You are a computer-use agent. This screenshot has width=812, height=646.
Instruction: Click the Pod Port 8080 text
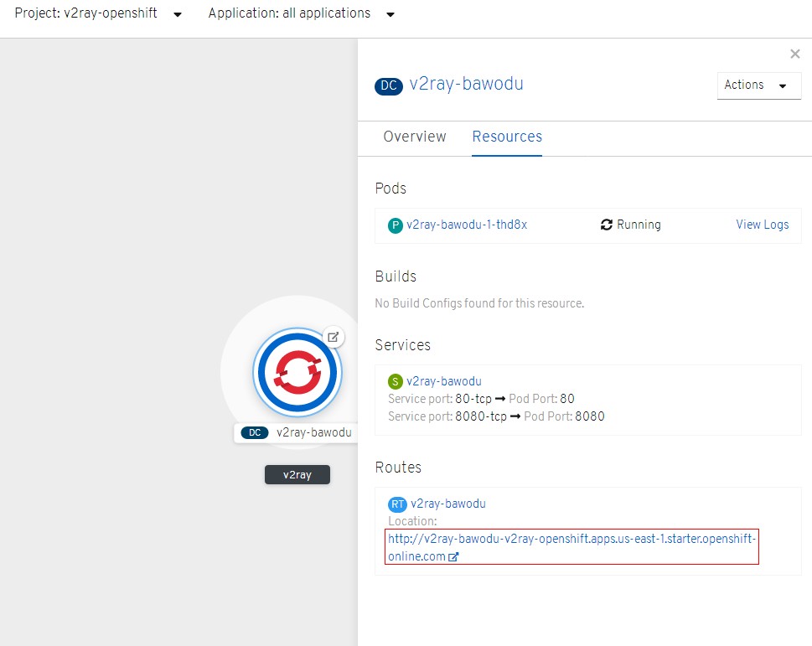click(564, 416)
